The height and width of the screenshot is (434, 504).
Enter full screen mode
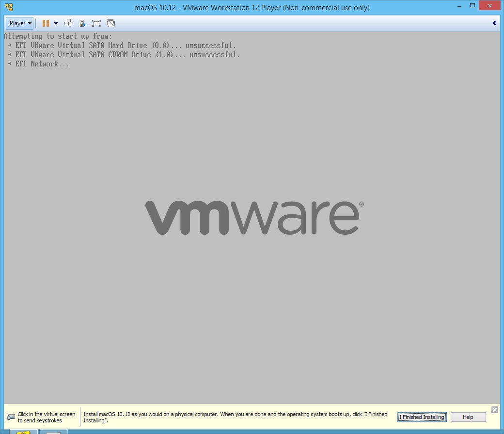(96, 23)
